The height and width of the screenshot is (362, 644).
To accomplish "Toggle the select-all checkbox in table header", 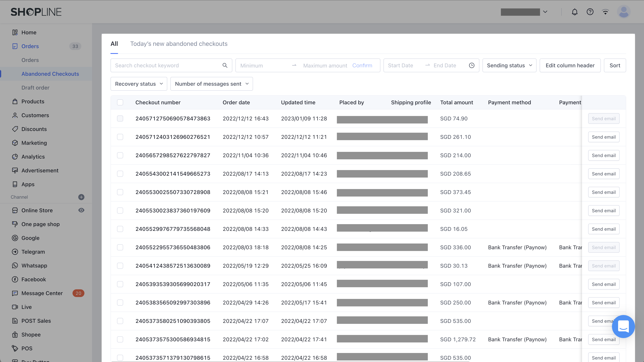I will (x=120, y=102).
